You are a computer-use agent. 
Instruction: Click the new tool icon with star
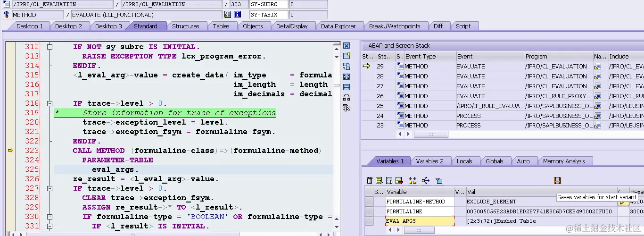347,56
